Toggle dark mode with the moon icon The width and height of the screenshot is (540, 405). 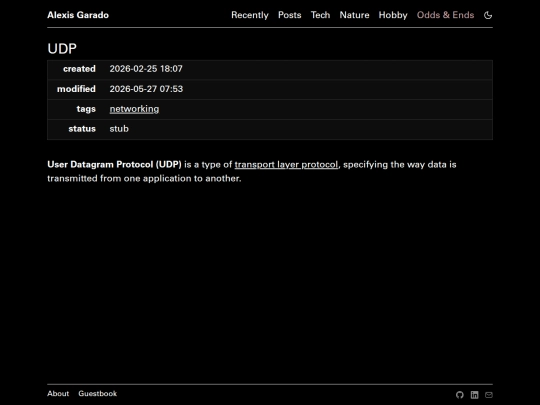(x=488, y=15)
